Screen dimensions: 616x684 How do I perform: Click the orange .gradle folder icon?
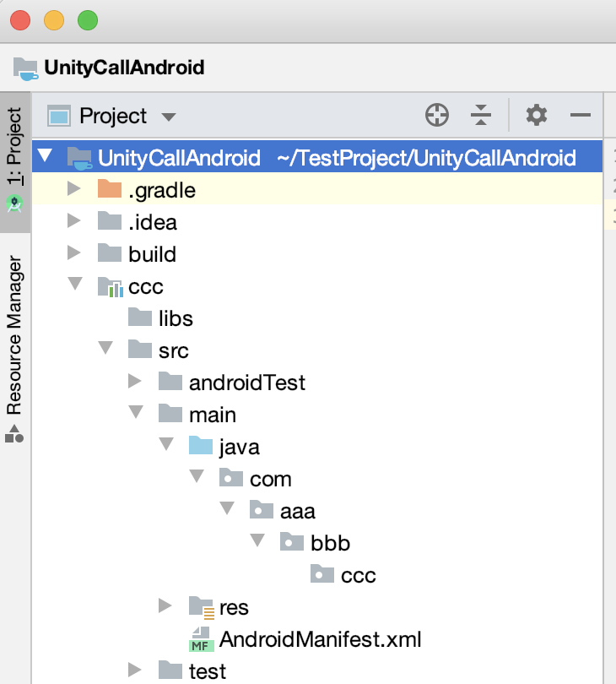(x=110, y=188)
